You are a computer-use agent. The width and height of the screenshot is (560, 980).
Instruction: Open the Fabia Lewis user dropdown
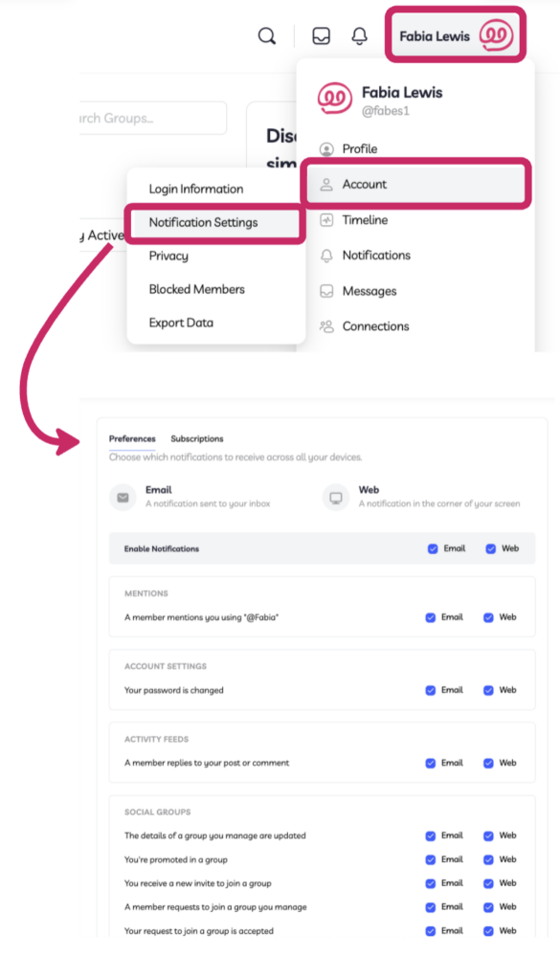(455, 35)
